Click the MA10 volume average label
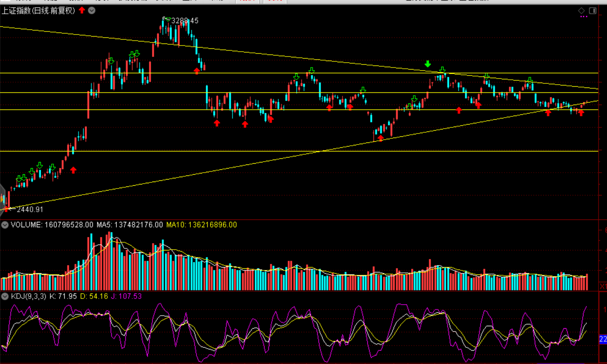607x364 pixels. click(201, 225)
